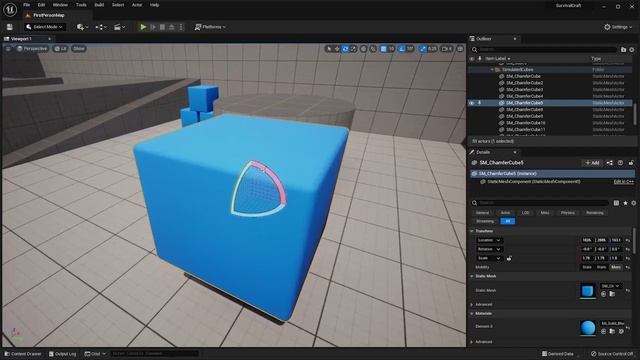Choose the scale tool in viewport toolbar
The width and height of the screenshot is (640, 360).
coord(353,49)
